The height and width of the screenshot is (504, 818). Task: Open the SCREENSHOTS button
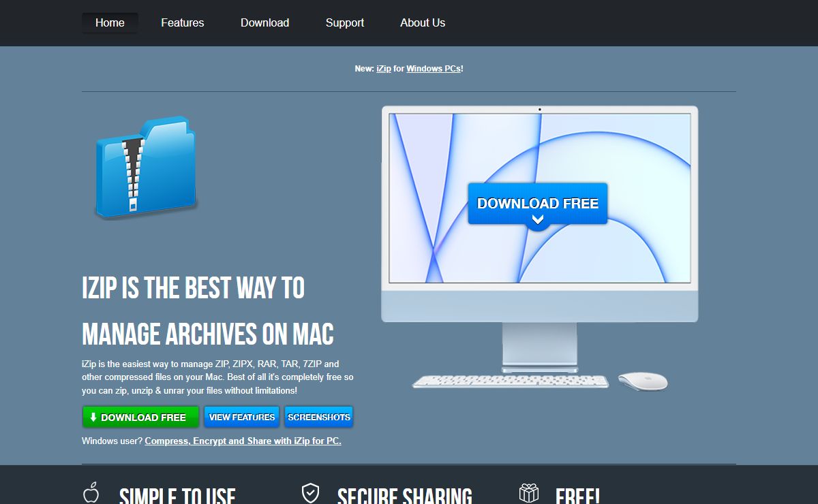pos(319,418)
